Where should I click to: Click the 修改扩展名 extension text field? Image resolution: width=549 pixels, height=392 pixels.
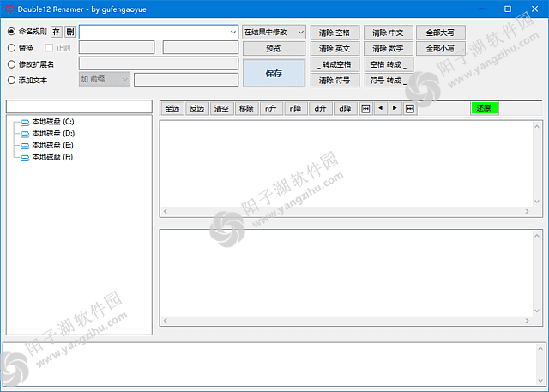point(159,63)
